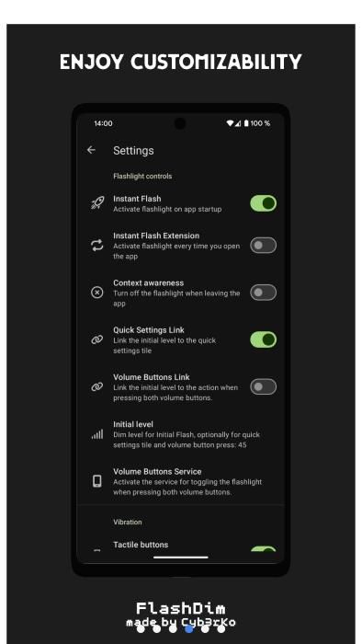The width and height of the screenshot is (362, 644).
Task: Tap the battery indicator in status bar
Action: pos(246,123)
